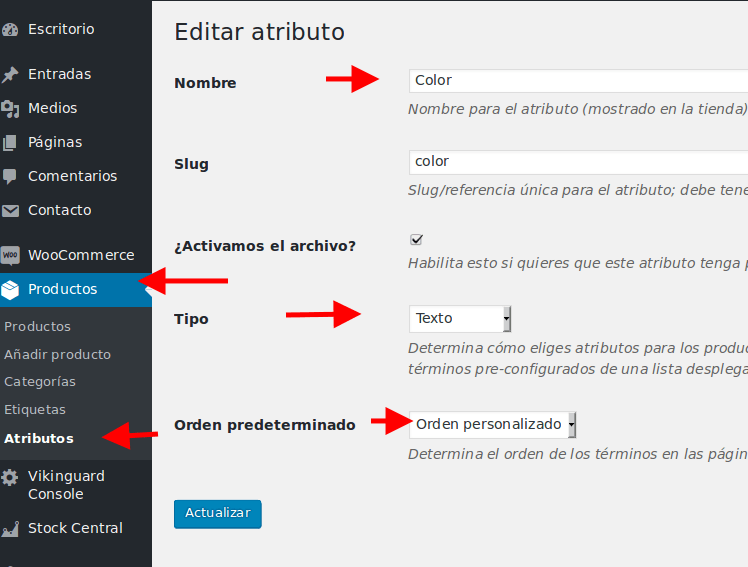Click the Páginas pages icon

pyautogui.click(x=10, y=143)
